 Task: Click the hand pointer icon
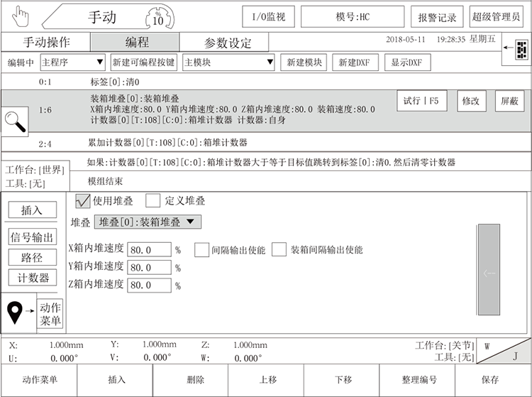point(21,16)
